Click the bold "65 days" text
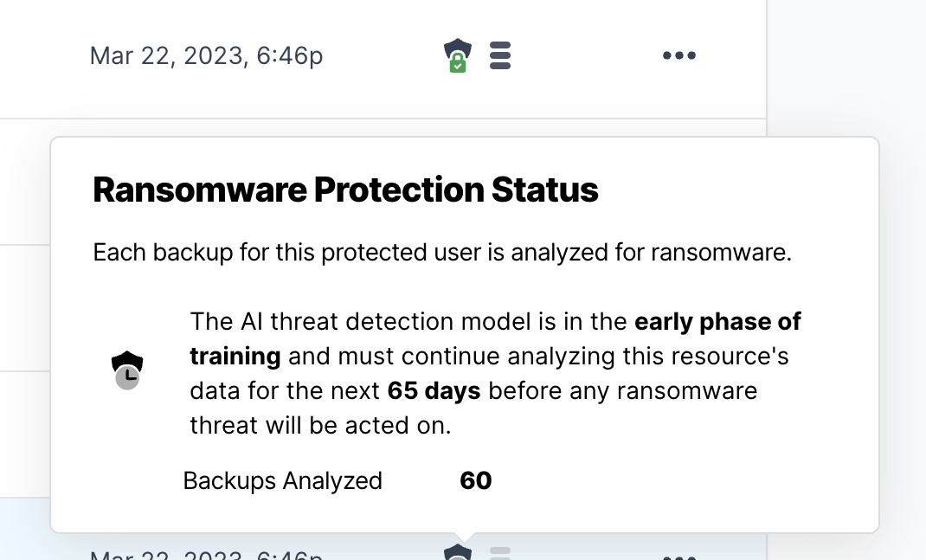Viewport: 926px width, 560px height. click(x=434, y=391)
